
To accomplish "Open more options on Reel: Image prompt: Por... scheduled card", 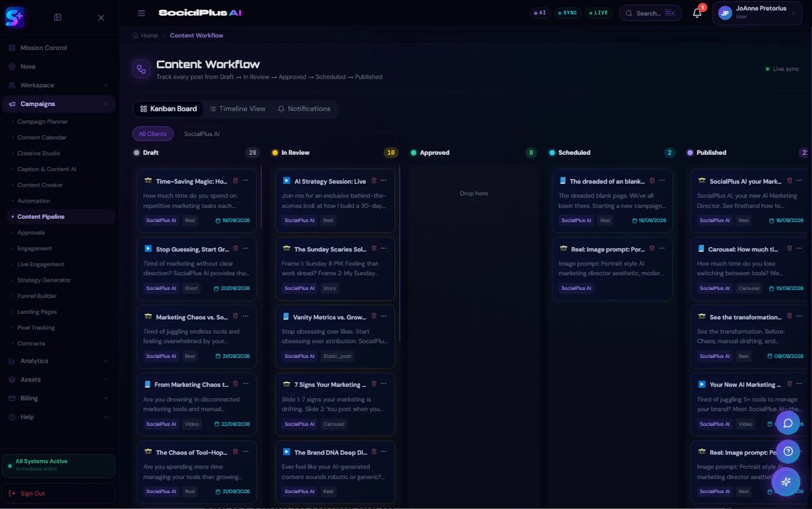I will click(662, 249).
